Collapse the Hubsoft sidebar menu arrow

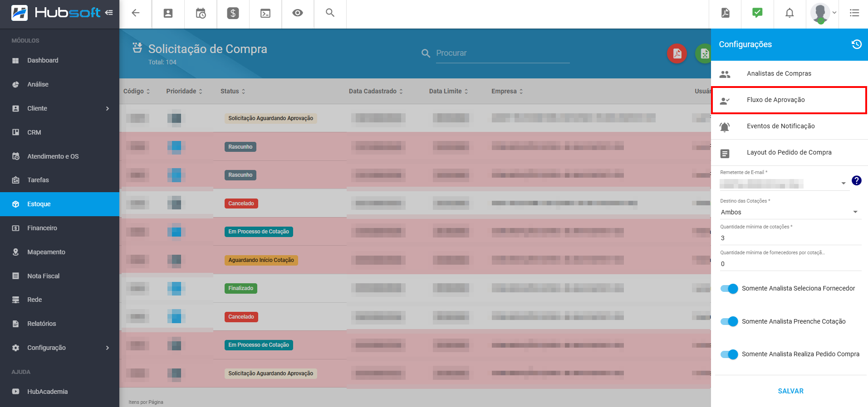[109, 13]
